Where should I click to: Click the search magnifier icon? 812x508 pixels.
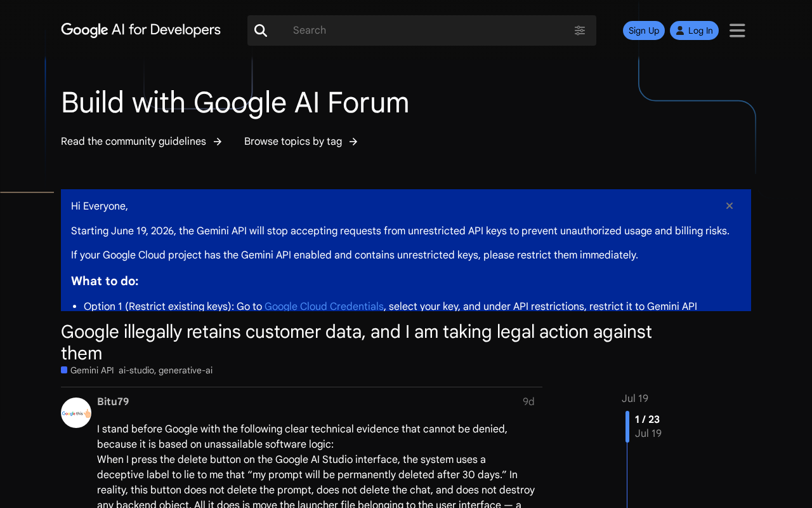point(261,30)
